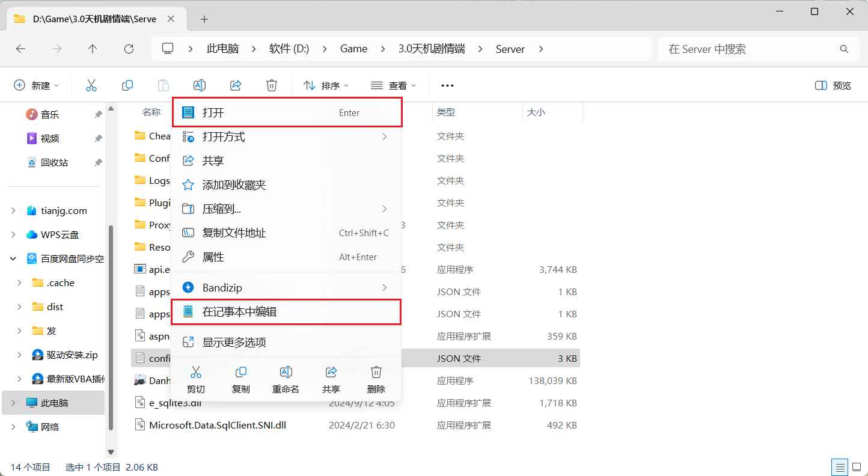Click the Copy icon in the toolbar
This screenshot has width=868, height=476.
point(127,85)
